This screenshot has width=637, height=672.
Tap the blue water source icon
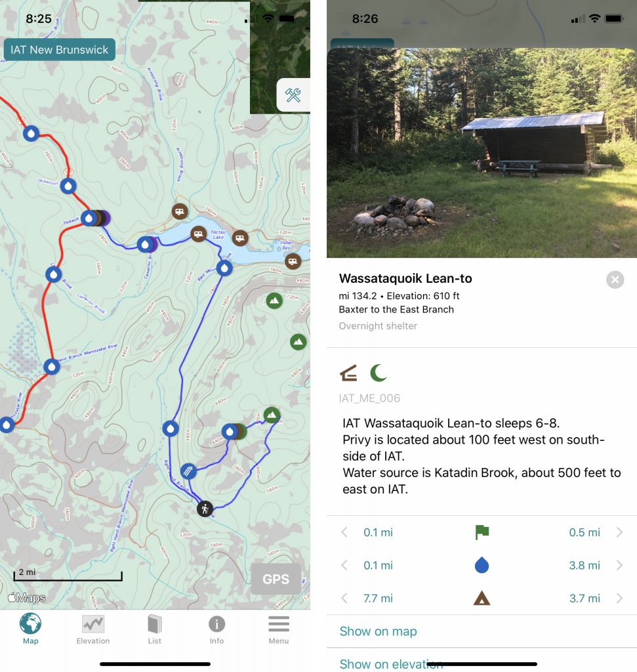point(482,565)
